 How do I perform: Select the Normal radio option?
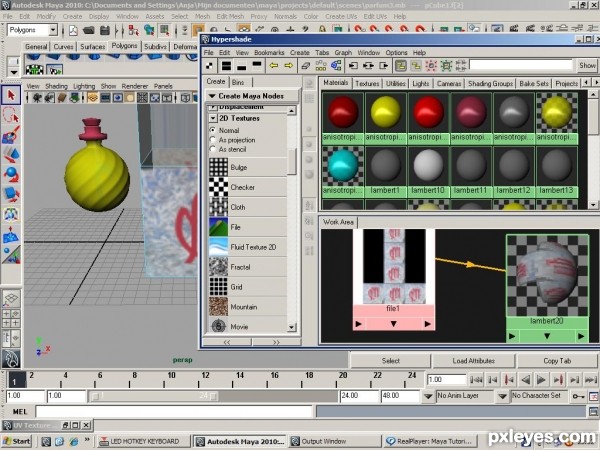[x=213, y=130]
